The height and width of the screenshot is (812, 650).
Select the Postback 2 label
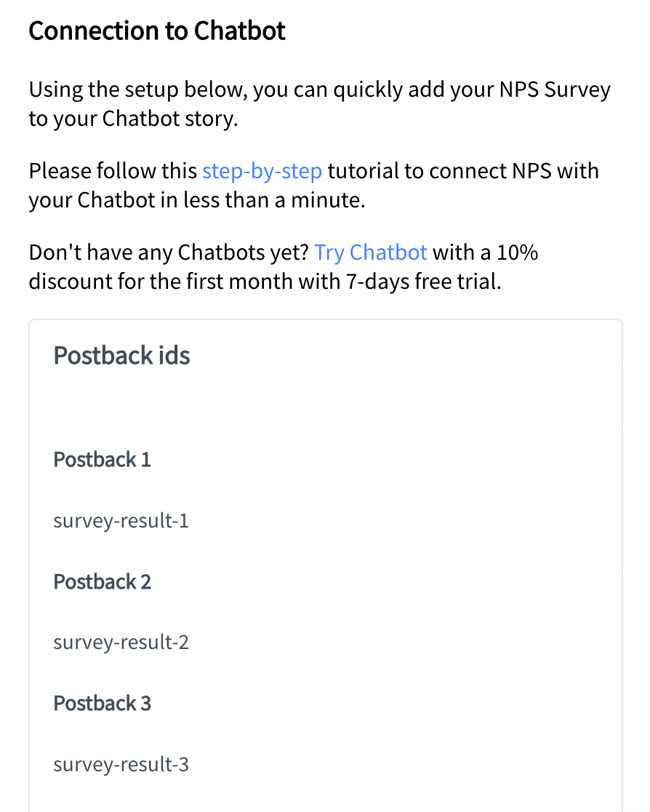point(102,582)
